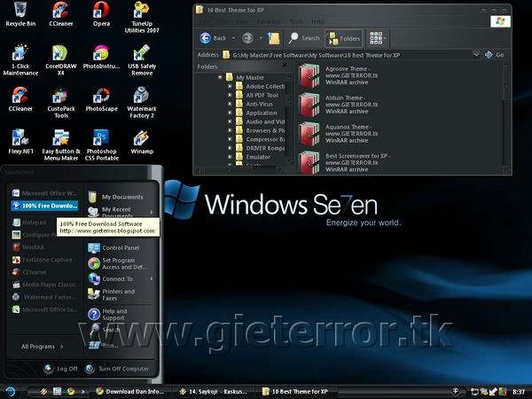Select the Flexy.NET desktop icon
532x399 pixels.
(x=20, y=142)
